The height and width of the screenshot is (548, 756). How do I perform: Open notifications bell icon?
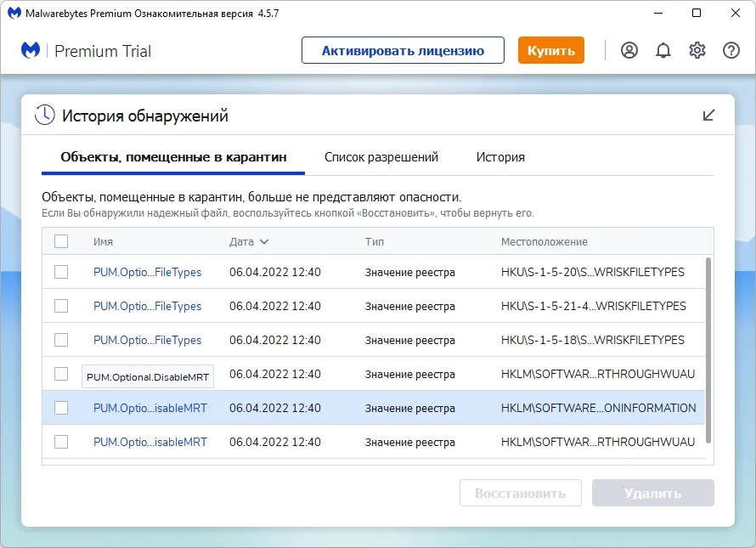(x=663, y=50)
